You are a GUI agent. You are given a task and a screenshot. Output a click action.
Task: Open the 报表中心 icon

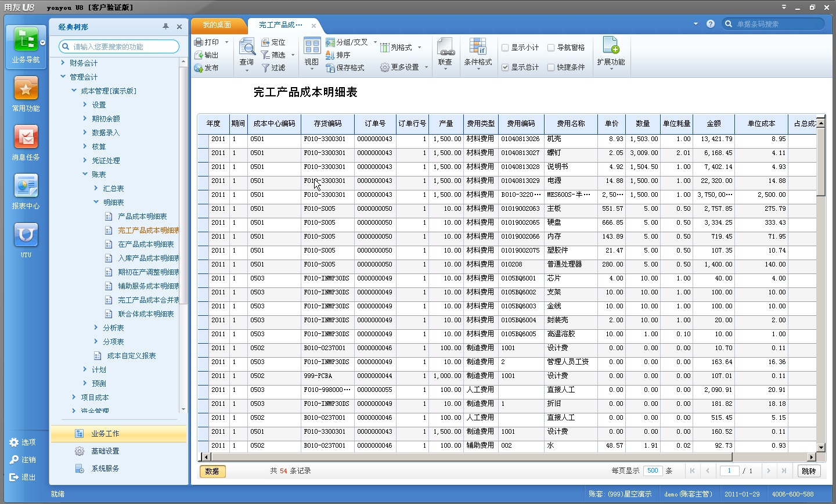(26, 186)
